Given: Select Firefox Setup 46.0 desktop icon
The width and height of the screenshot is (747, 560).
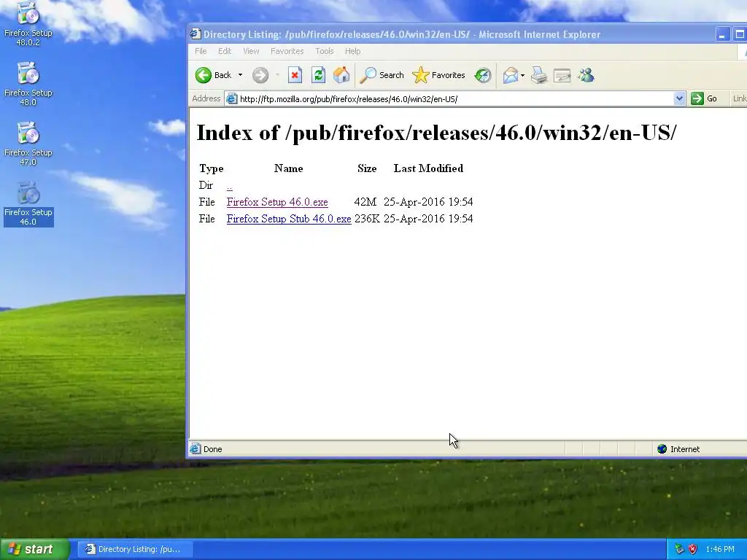Looking at the screenshot, I should click(x=28, y=204).
